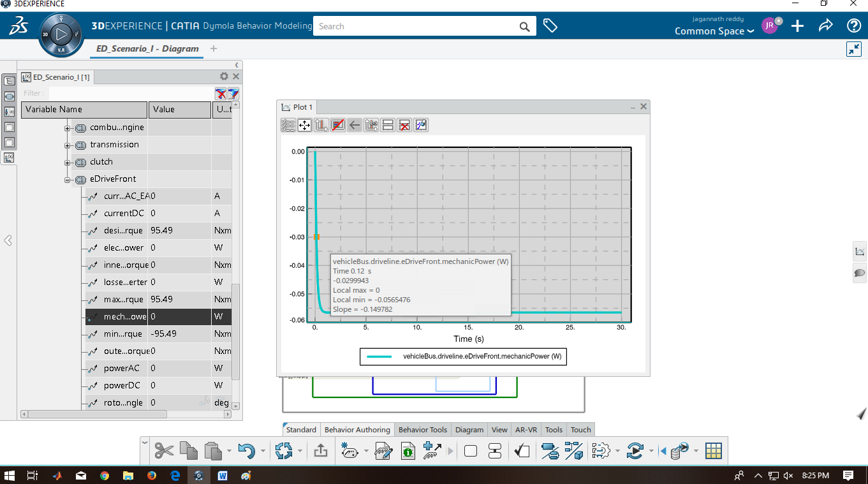Screen dimensions: 868x484
Task: Click into the Filter input field
Action: pos(131,94)
